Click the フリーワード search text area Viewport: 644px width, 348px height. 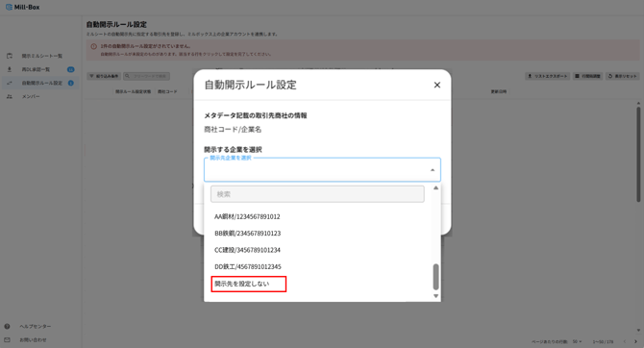coord(150,76)
